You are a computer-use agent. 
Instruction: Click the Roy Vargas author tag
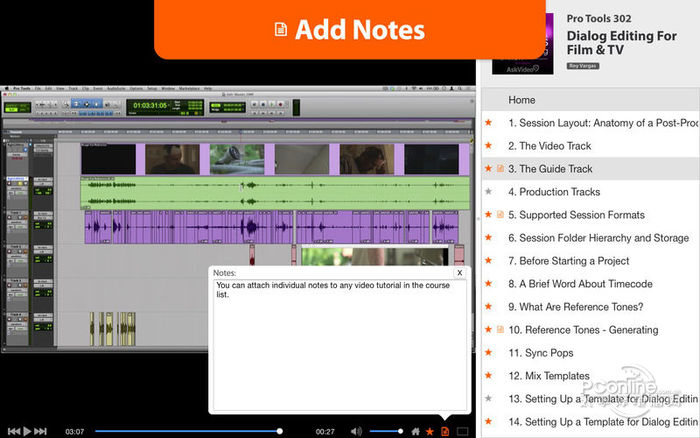(583, 66)
